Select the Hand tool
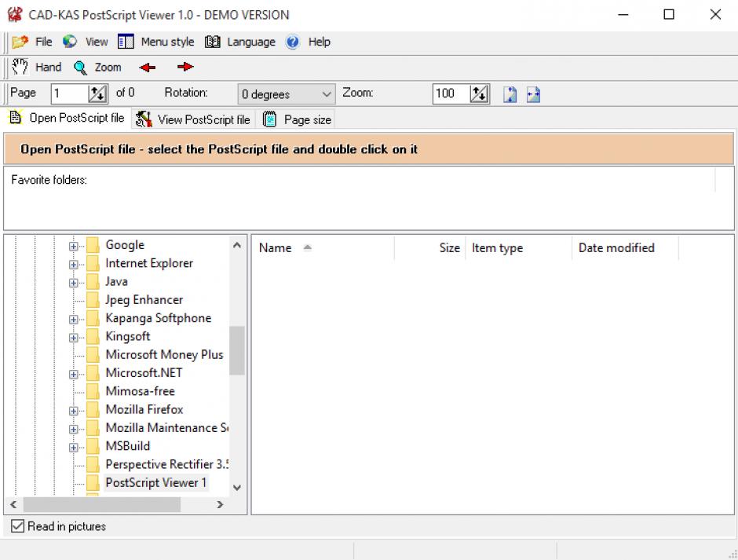The image size is (738, 560). pyautogui.click(x=37, y=68)
